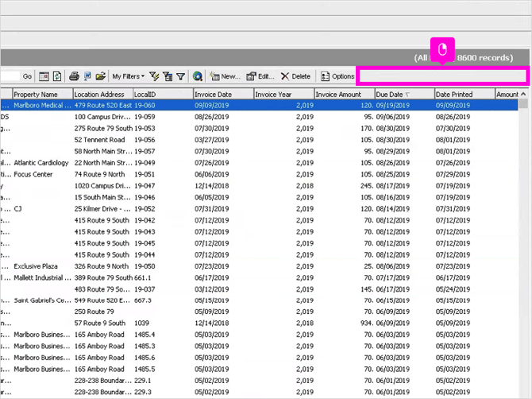Click LocalID cell 19-044
The height and width of the screenshot is (399, 532).
pos(145,254)
